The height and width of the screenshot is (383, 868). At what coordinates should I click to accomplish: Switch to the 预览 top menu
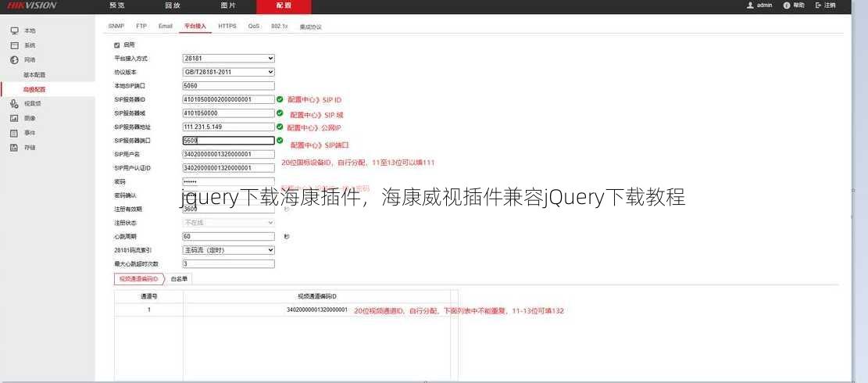[x=117, y=5]
